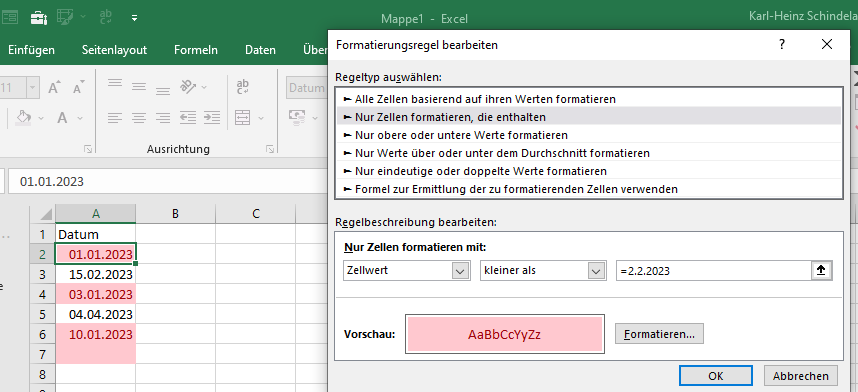Click the Font Color letter A icon
The height and width of the screenshot is (392, 858).
tap(62, 117)
